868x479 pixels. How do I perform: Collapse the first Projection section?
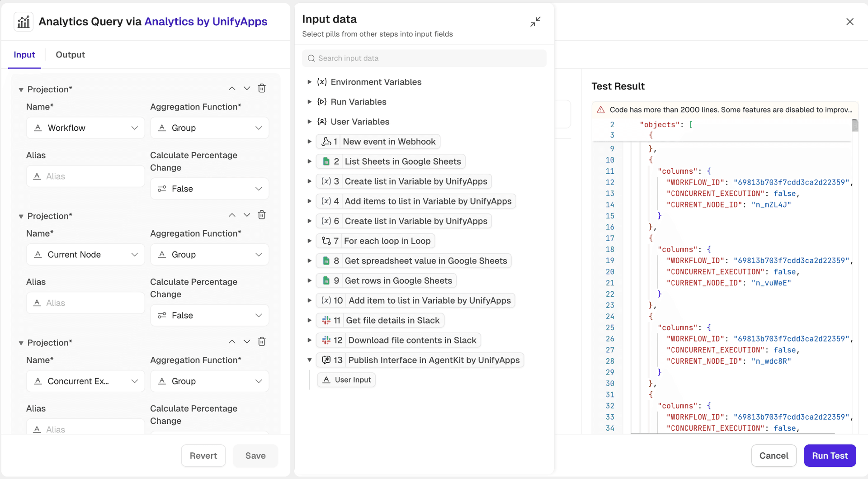(x=21, y=90)
